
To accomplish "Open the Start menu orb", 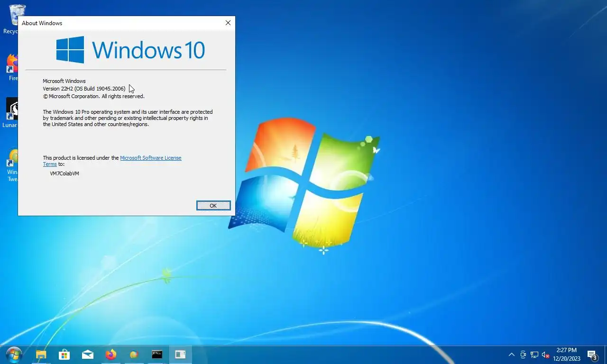I will point(14,355).
